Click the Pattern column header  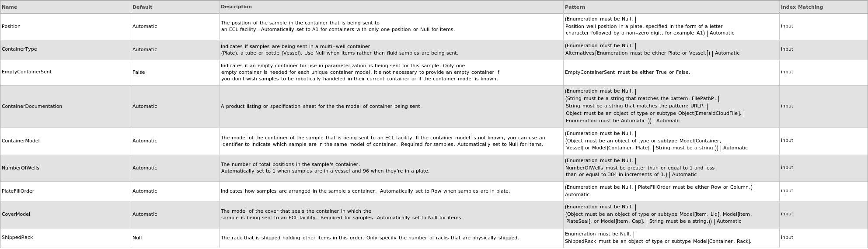[x=575, y=7]
